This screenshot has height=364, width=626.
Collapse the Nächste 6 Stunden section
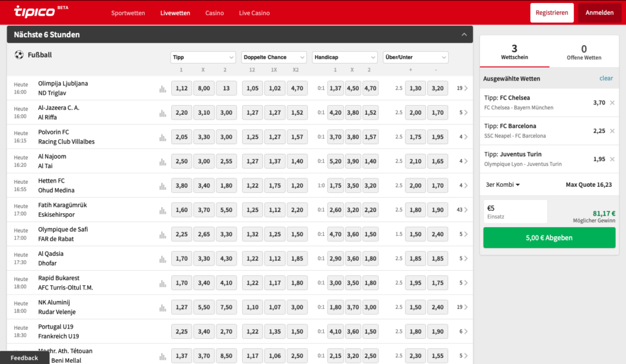pyautogui.click(x=464, y=35)
